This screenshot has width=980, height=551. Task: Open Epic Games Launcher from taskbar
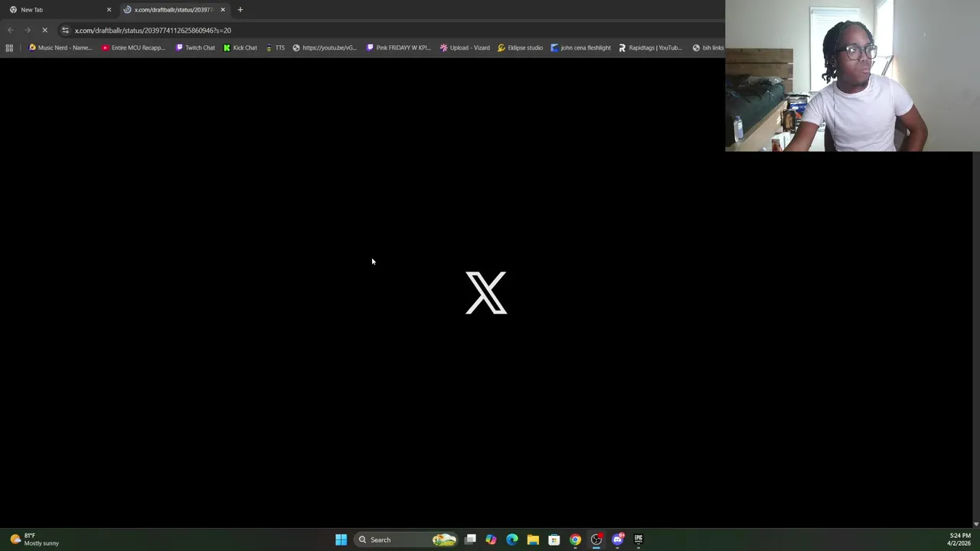pos(639,540)
